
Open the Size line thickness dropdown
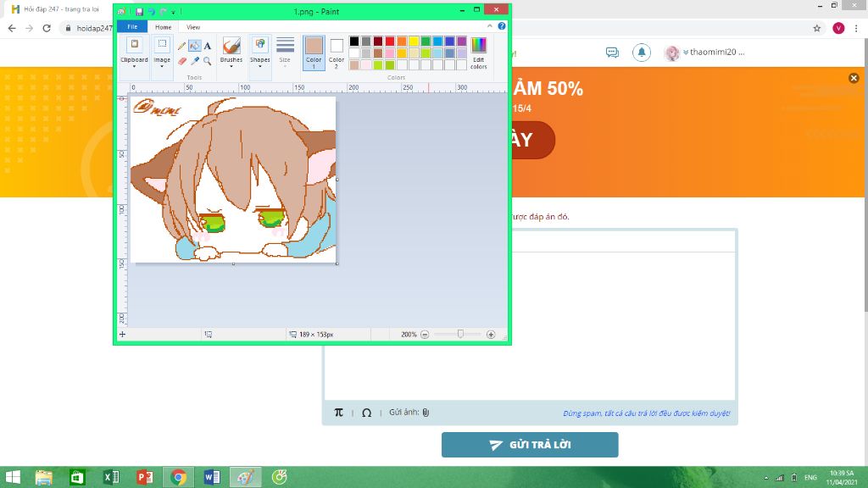pos(285,53)
